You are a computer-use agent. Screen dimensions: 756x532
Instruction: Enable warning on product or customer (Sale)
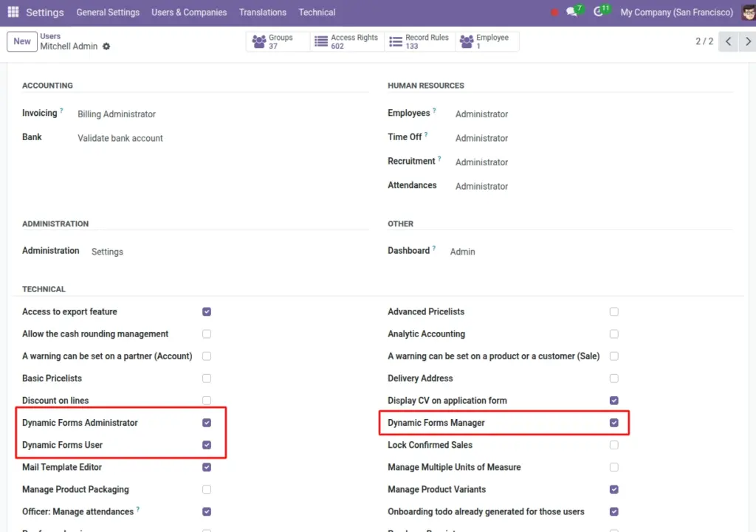(x=614, y=356)
